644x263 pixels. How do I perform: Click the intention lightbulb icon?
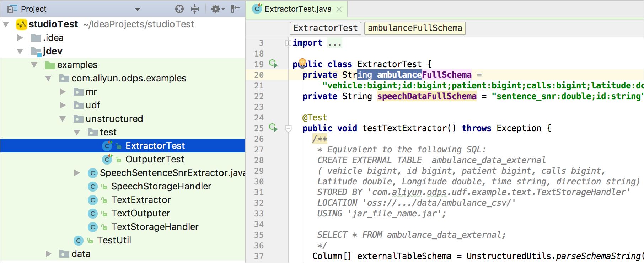(302, 63)
